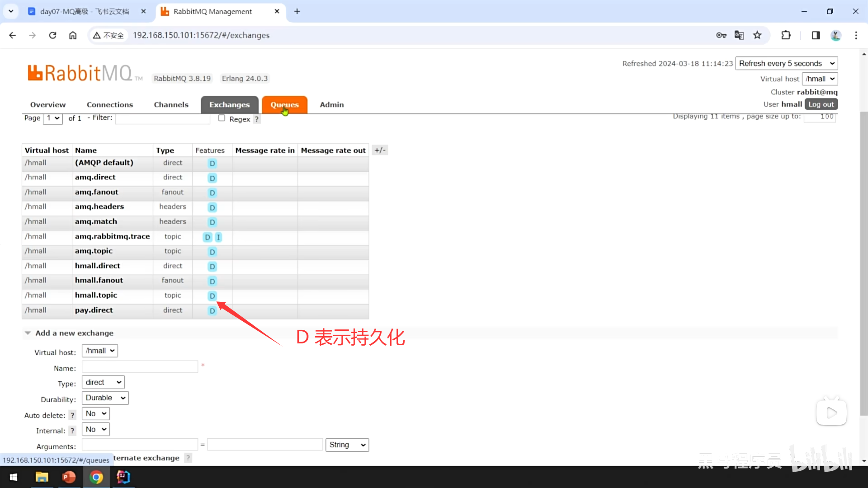Toggle table columns with +/- button

[380, 150]
